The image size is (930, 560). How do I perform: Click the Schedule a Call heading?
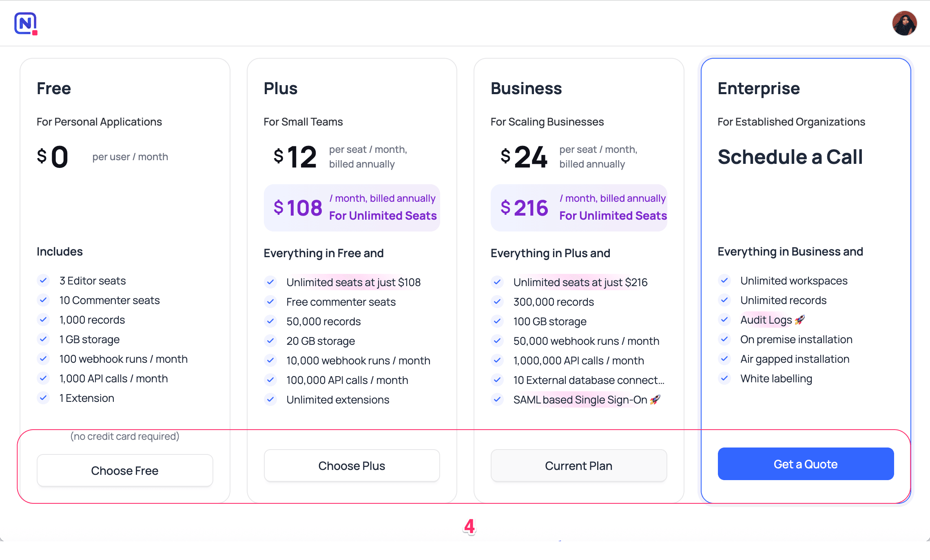click(790, 157)
